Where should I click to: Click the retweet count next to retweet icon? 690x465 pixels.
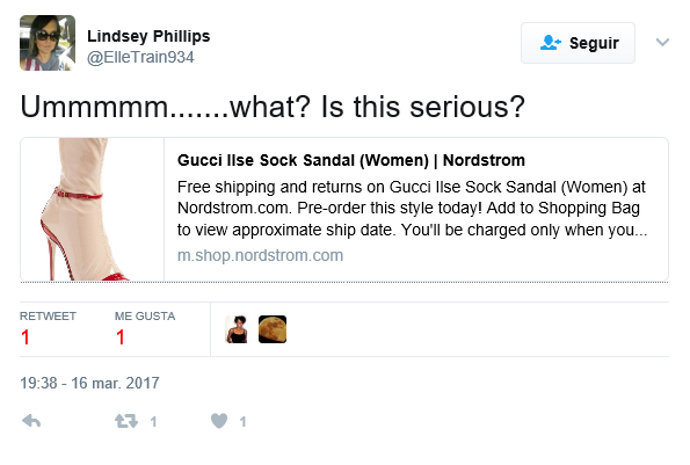pyautogui.click(x=153, y=422)
